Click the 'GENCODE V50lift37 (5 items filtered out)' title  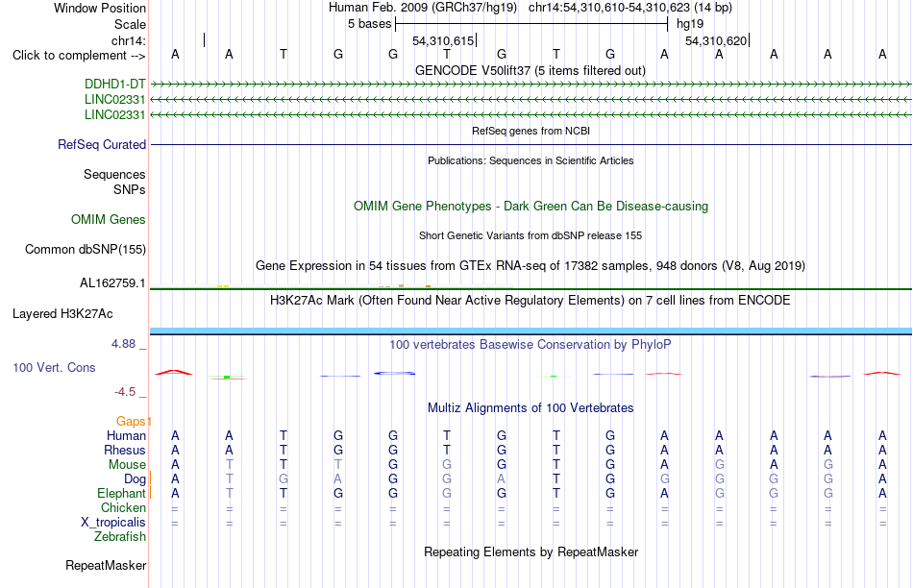(531, 70)
